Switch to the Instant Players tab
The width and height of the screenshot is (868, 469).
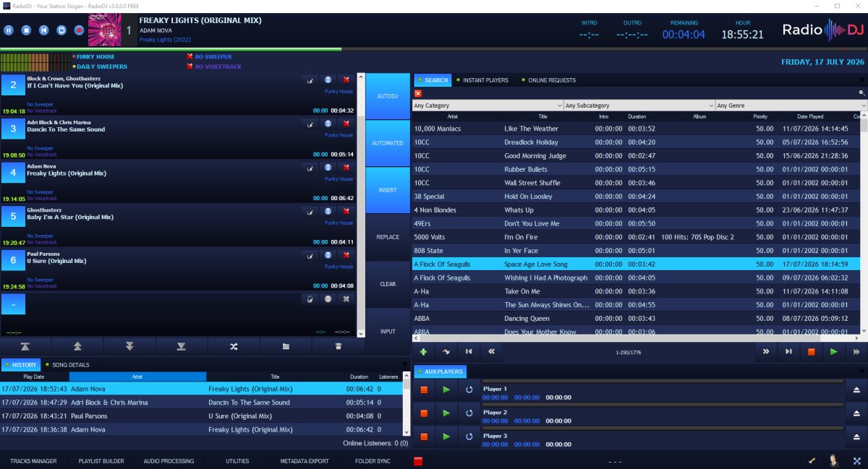pos(485,80)
